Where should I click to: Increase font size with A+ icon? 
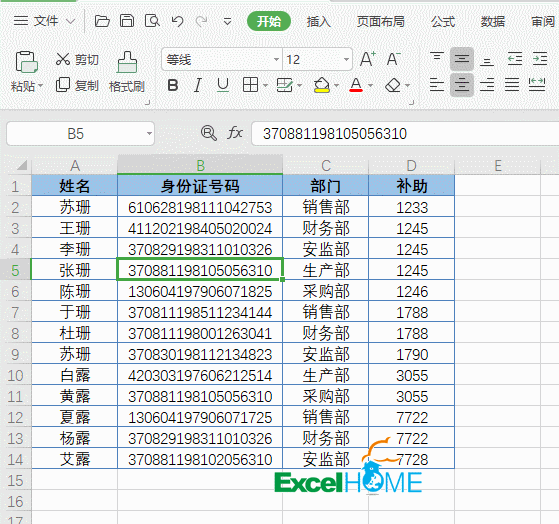(x=368, y=59)
